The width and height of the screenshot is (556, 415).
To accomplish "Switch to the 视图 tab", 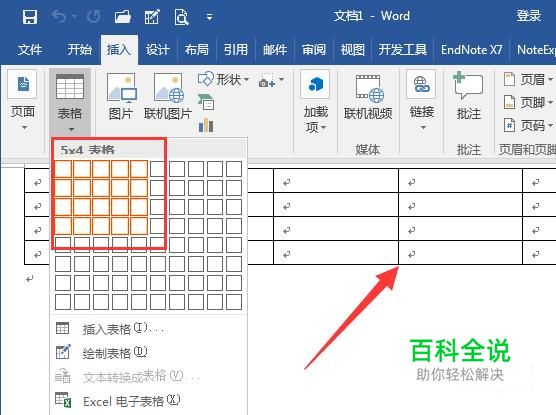I will pos(352,50).
